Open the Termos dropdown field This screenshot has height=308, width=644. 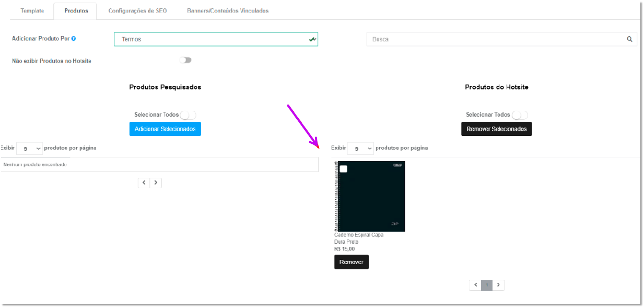point(216,39)
